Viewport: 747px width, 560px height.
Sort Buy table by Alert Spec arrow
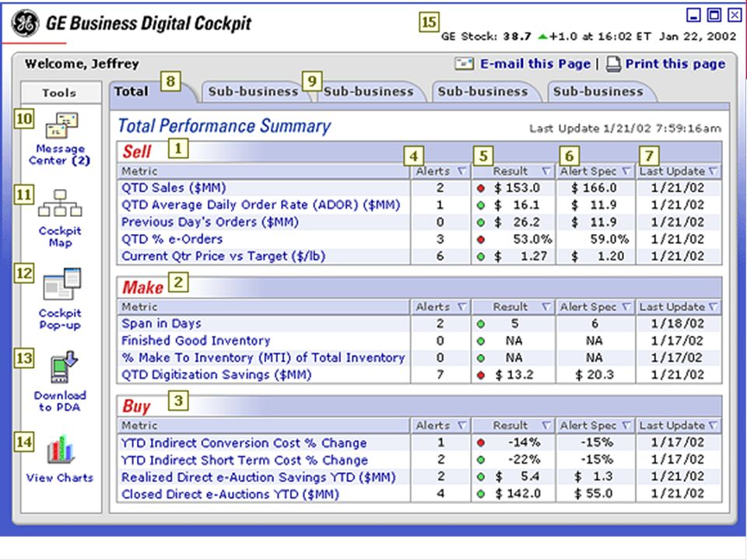[x=626, y=425]
